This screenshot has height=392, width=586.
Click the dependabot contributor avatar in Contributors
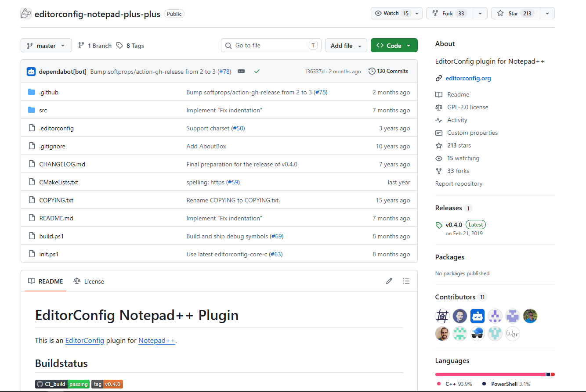(477, 316)
